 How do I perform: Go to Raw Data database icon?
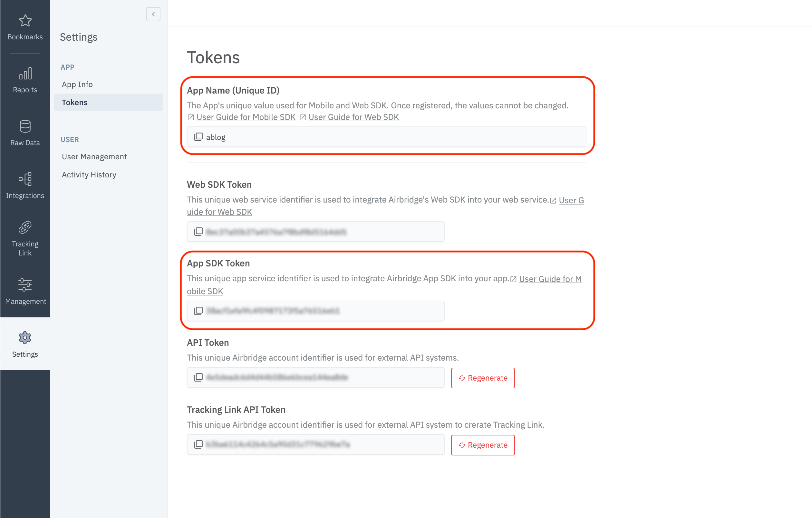tap(25, 126)
